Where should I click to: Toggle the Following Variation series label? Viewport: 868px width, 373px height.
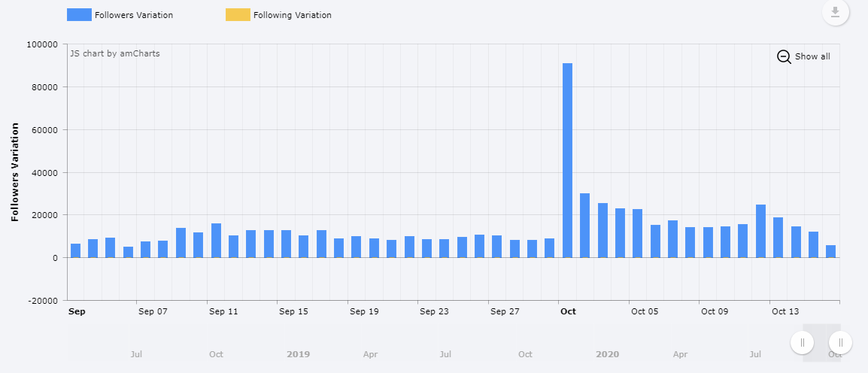coord(292,15)
